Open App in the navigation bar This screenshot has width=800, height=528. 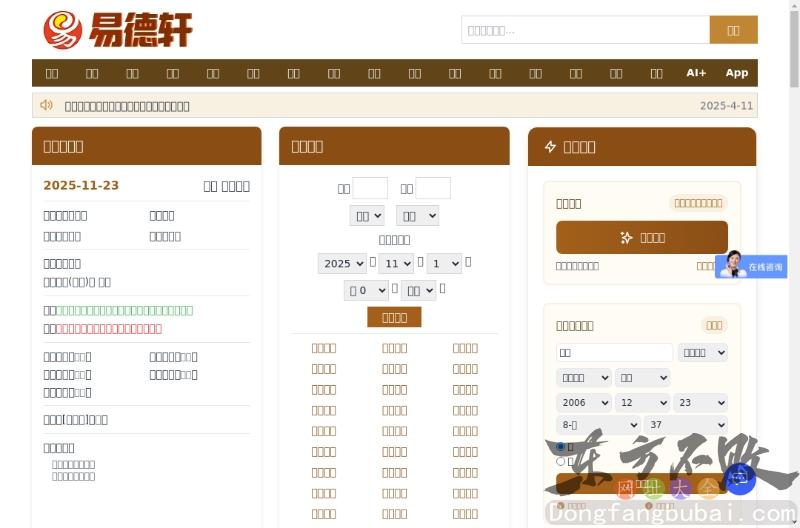pos(736,73)
